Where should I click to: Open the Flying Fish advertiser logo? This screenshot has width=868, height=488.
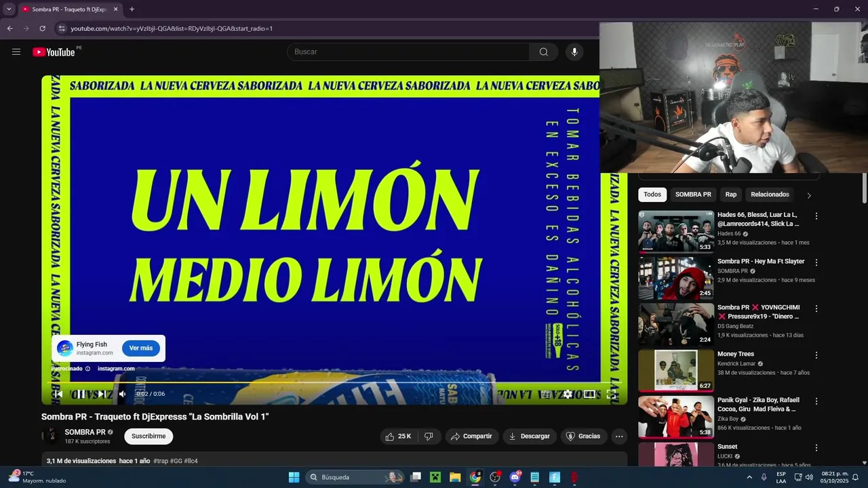64,348
